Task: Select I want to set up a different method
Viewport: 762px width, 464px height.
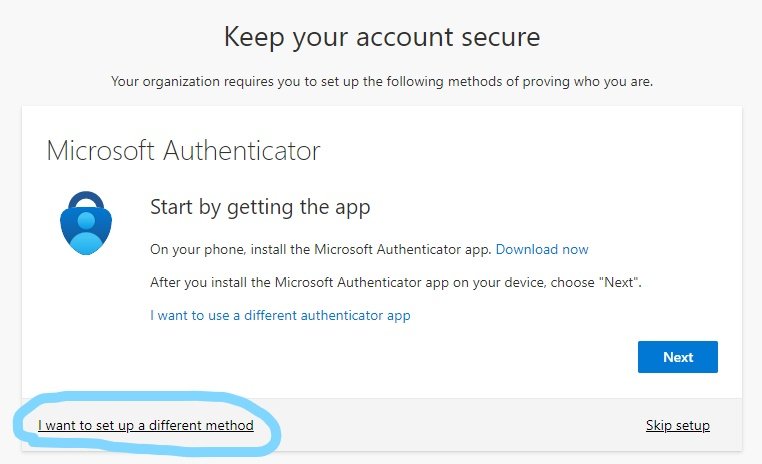Action: 146,425
